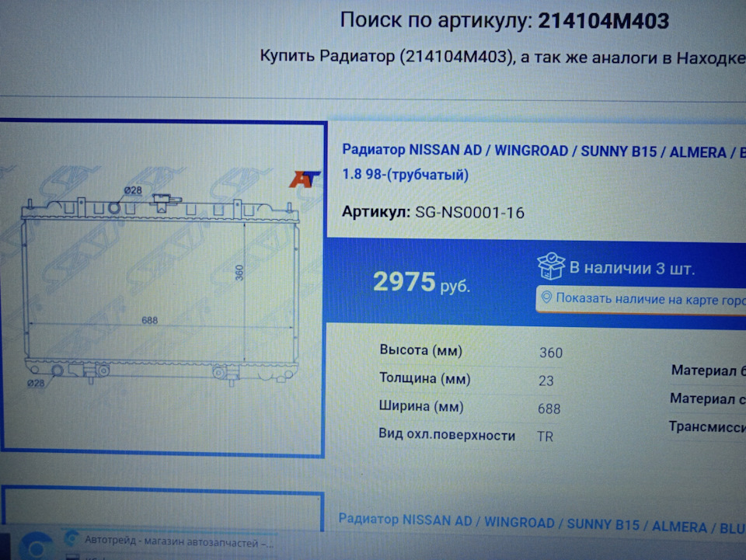The width and height of the screenshot is (746, 560).
Task: Click the 1.8 98-(трубчатый) title line
Action: click(x=406, y=175)
